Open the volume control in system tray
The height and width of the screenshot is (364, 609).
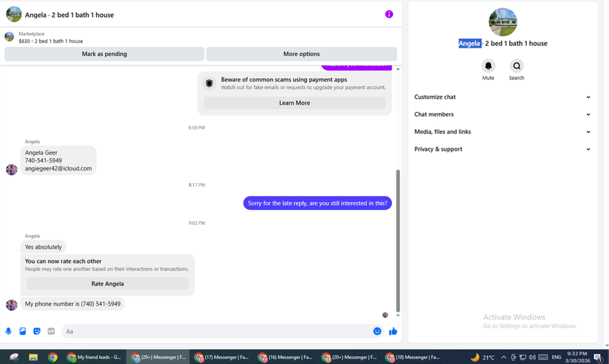532,357
